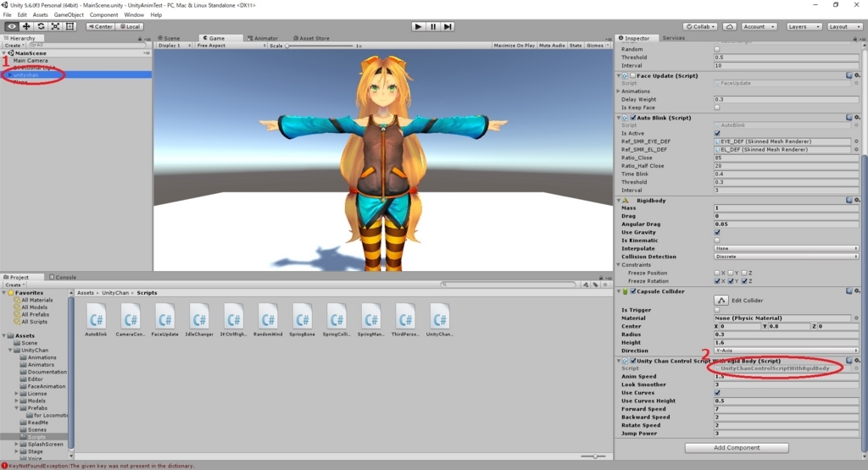The height and width of the screenshot is (470, 868).
Task: Click the Gizmos button
Action: 597,46
